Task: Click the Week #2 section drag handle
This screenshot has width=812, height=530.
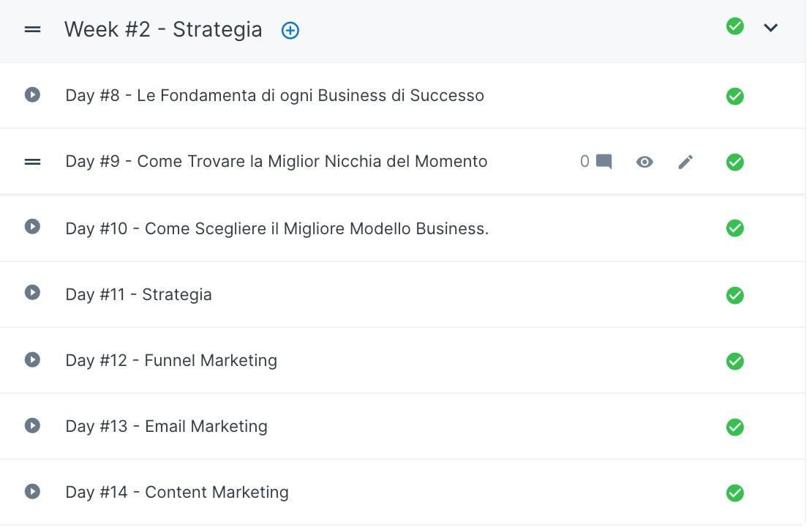Action: click(x=32, y=30)
